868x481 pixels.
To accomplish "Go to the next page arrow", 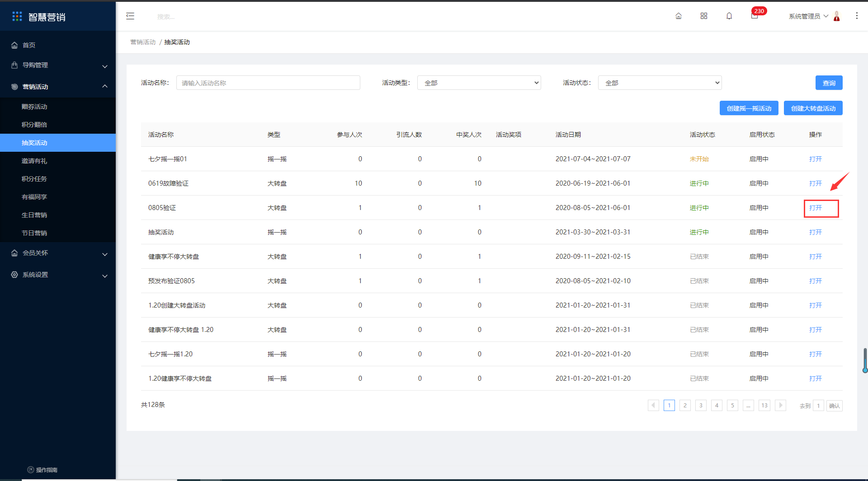I will point(780,405).
